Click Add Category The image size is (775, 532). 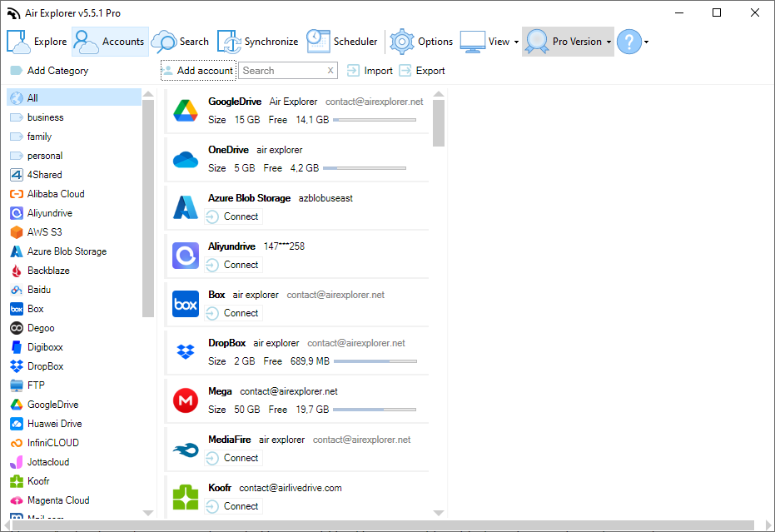click(49, 71)
